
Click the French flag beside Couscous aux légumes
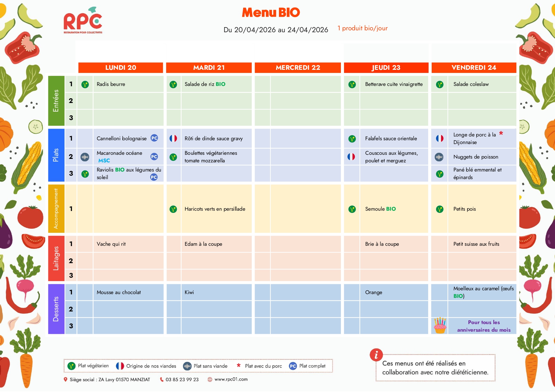pos(351,157)
